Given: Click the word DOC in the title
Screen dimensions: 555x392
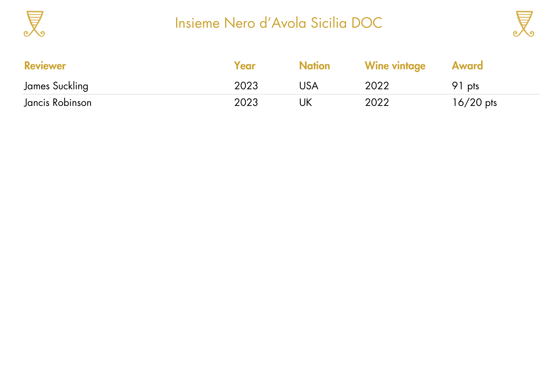Looking at the screenshot, I should tap(367, 23).
